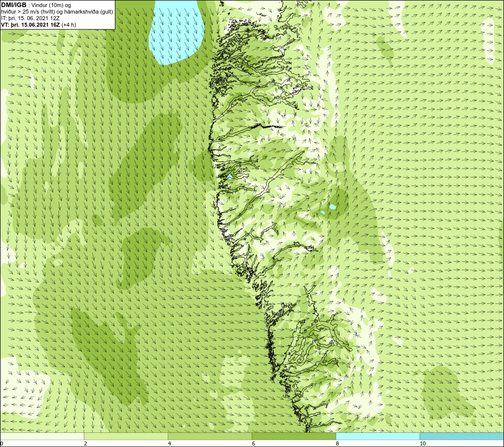
Task: Click the '4' label under the color scale
Action: coord(169,443)
